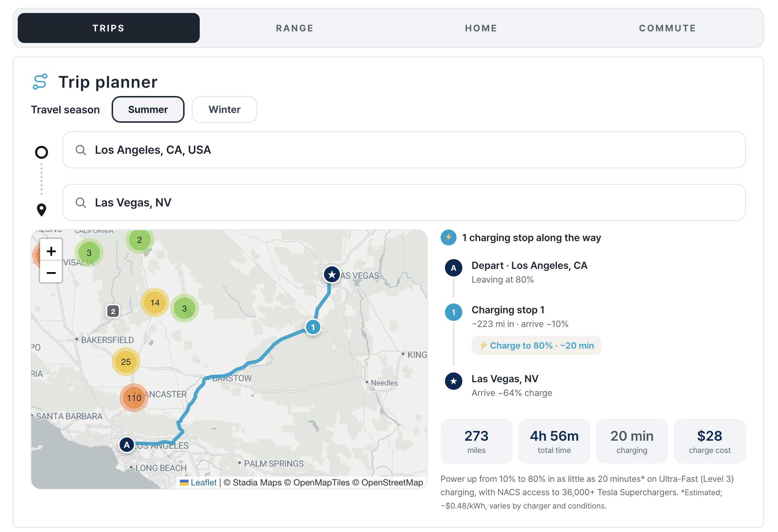The image size is (778, 532).
Task: Click charging stop 1 marker on map
Action: click(313, 327)
